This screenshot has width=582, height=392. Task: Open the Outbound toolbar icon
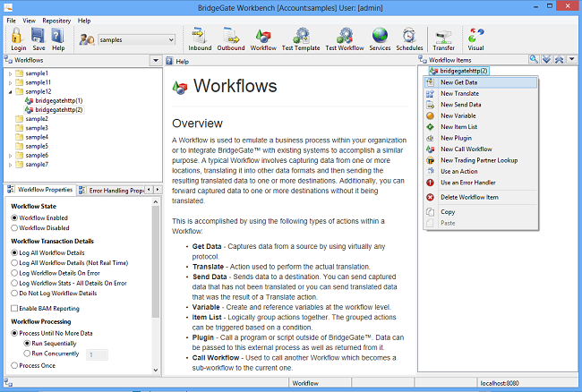point(231,38)
